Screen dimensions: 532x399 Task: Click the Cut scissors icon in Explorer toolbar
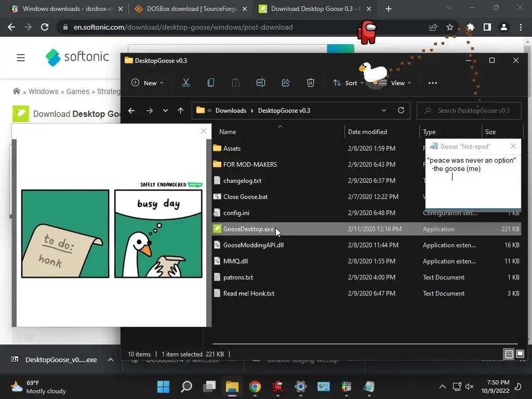tap(185, 83)
